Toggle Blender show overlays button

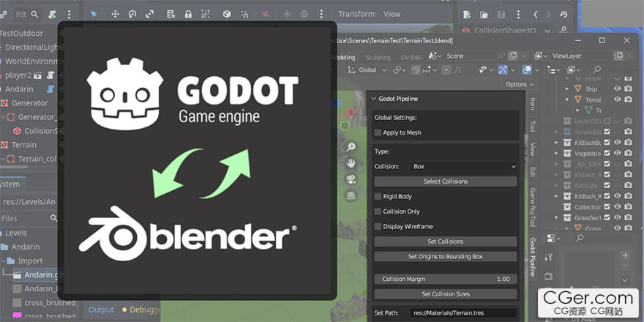(527, 70)
